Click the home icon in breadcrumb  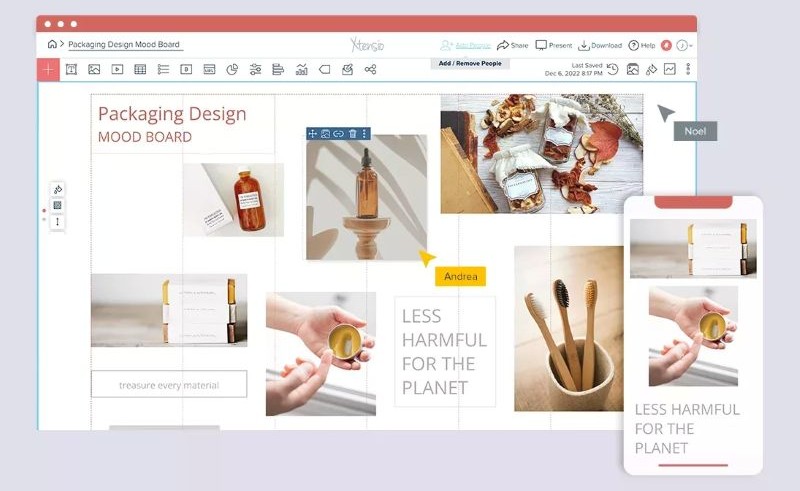click(52, 44)
